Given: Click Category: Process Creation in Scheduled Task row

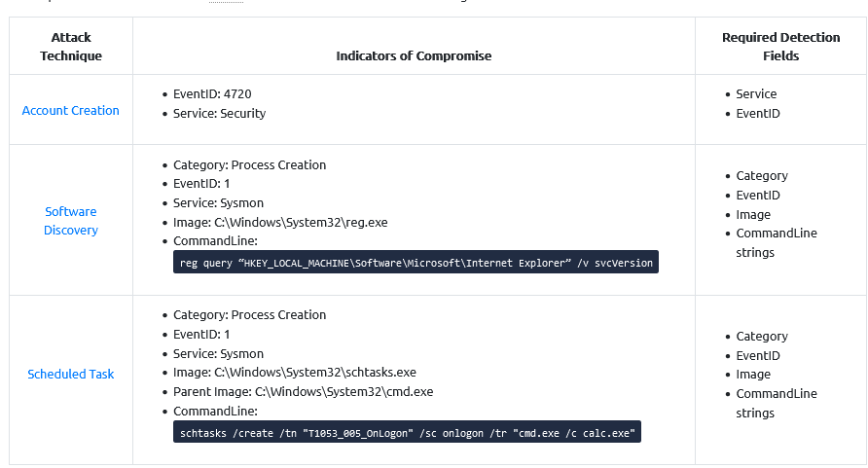Looking at the screenshot, I should pyautogui.click(x=249, y=315).
